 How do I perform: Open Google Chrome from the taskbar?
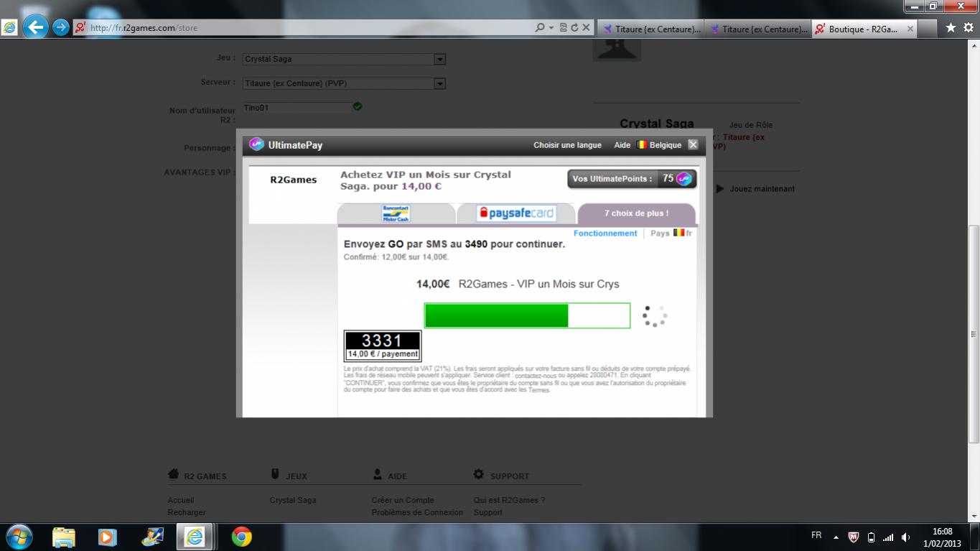pos(241,537)
